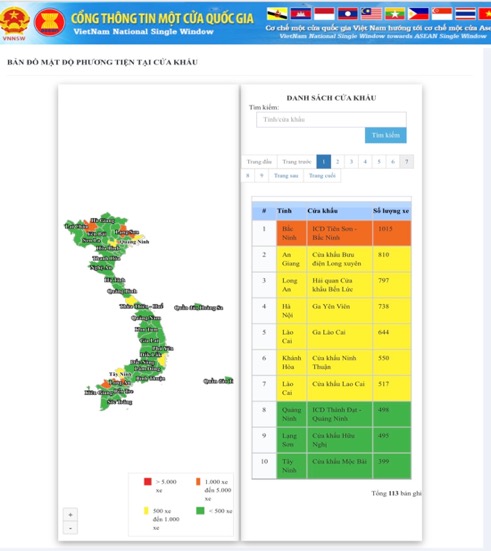Click in the Tỉnh/cửa khẩu search field
This screenshot has width=491, height=551.
[331, 119]
